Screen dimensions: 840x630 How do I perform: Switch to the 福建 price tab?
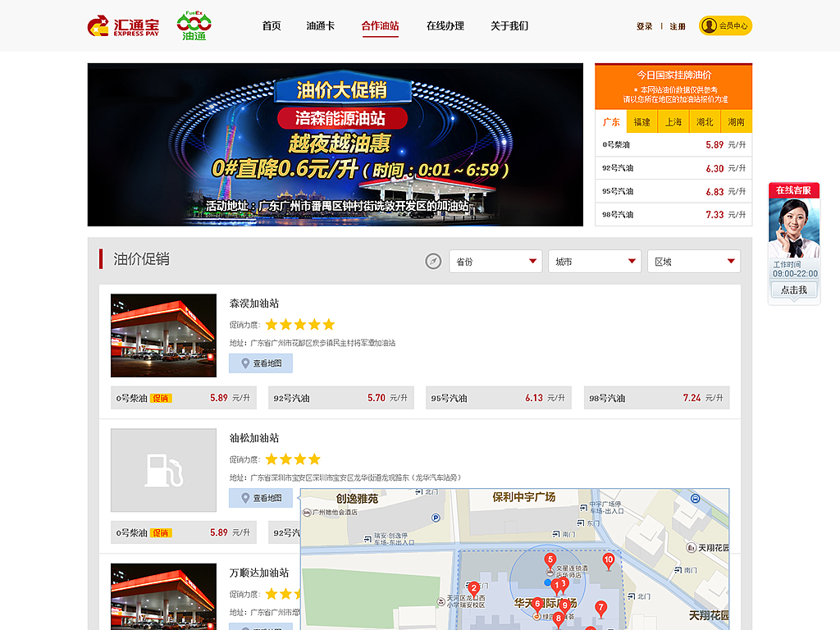tap(641, 122)
